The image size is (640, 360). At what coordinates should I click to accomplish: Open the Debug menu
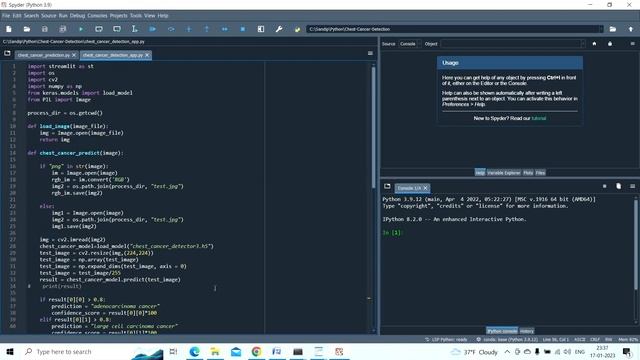point(77,16)
